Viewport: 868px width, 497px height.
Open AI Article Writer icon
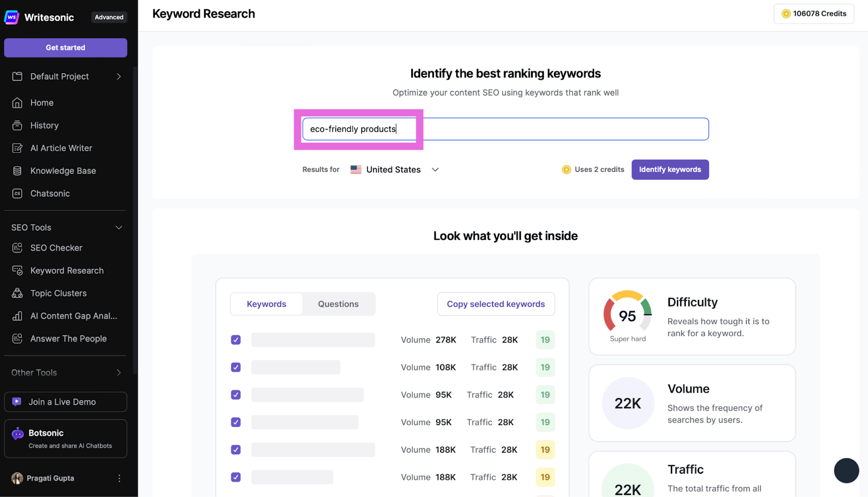tap(17, 149)
